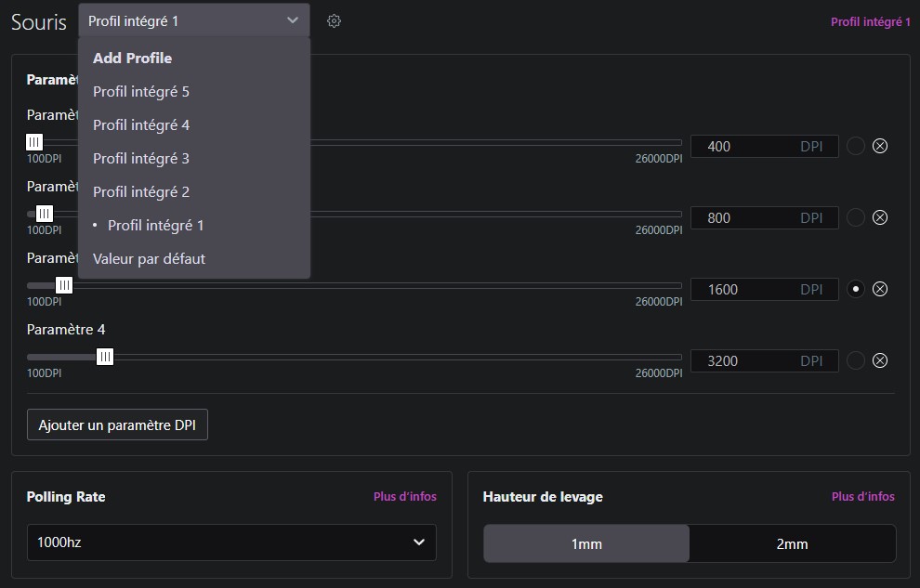The width and height of the screenshot is (920, 588).
Task: Delete the 3200 DPI setting
Action: (880, 360)
